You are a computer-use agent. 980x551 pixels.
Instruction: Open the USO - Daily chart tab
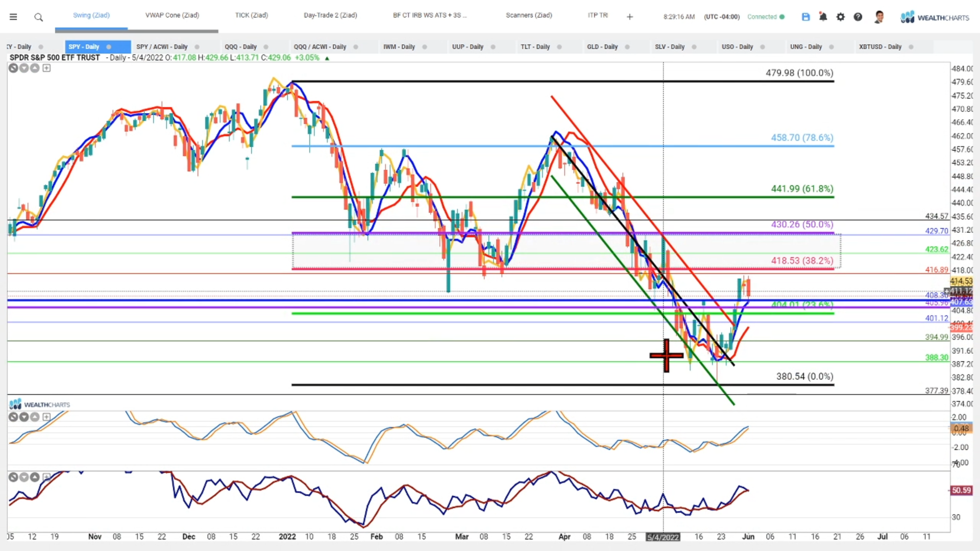[737, 47]
